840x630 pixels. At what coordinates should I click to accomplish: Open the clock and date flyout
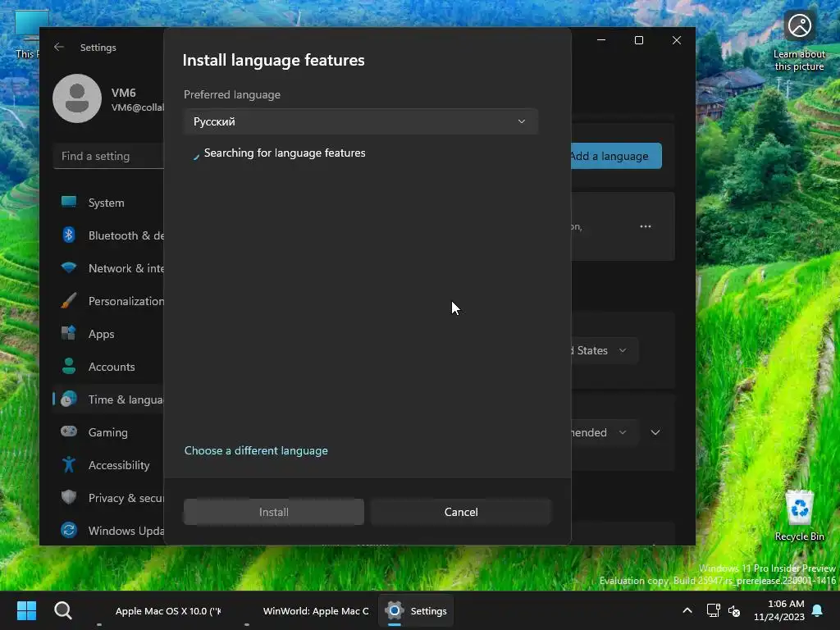pos(779,610)
